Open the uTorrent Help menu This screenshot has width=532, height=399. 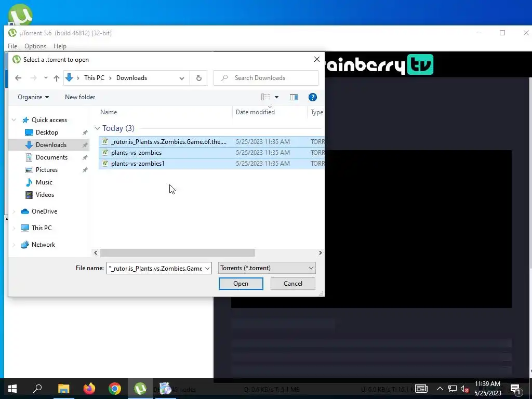tap(60, 46)
